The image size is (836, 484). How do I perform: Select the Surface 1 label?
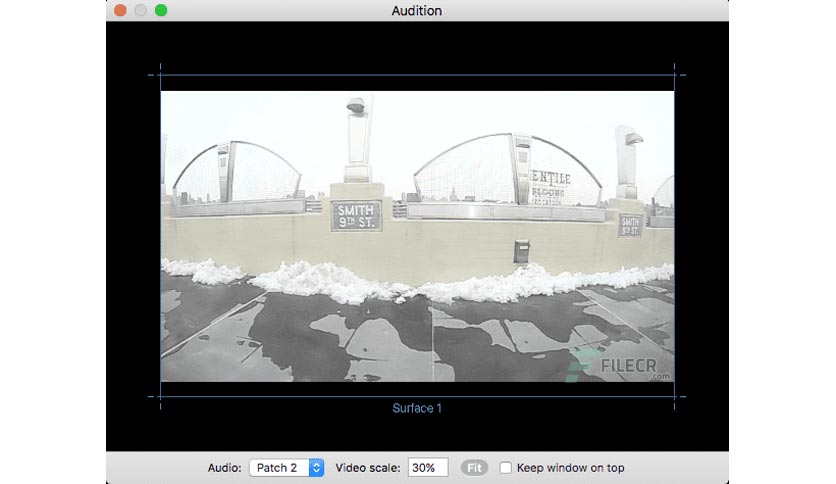point(417,408)
